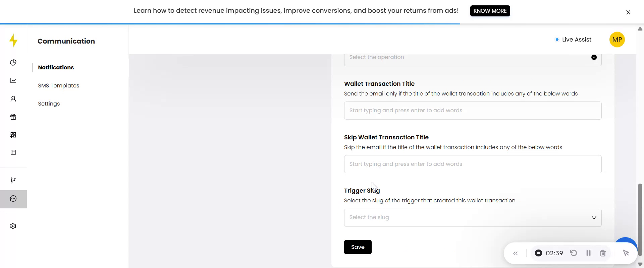Stop the screen recording
This screenshot has height=268, width=644.
tap(538, 253)
